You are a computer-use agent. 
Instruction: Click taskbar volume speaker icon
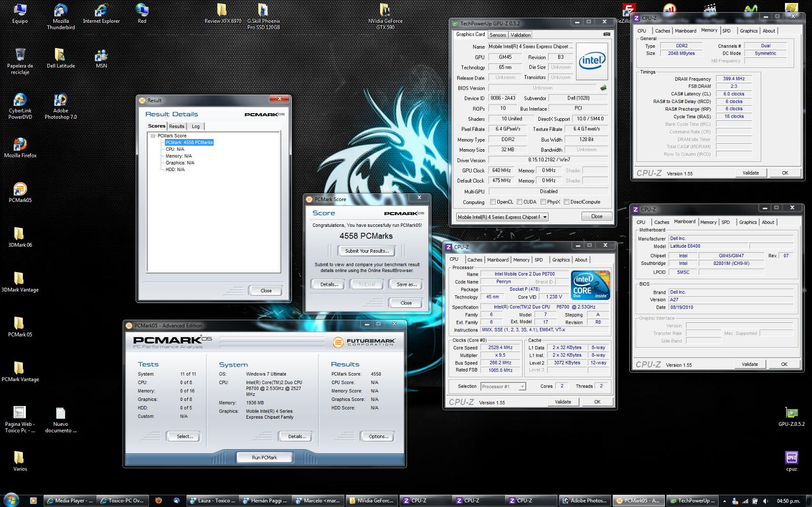(x=765, y=501)
